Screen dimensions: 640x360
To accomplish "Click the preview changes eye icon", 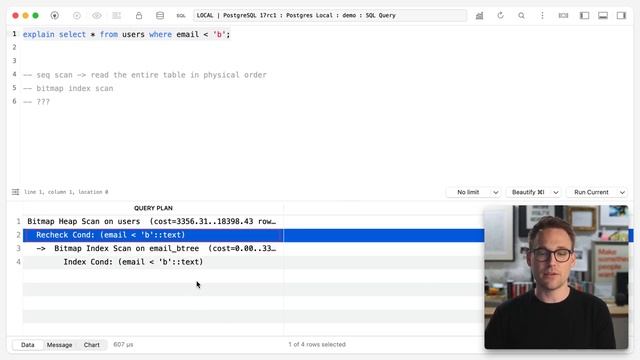I will coord(97,16).
